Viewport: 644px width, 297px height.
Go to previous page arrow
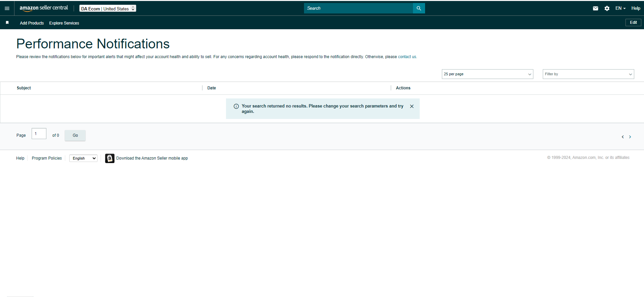click(623, 137)
